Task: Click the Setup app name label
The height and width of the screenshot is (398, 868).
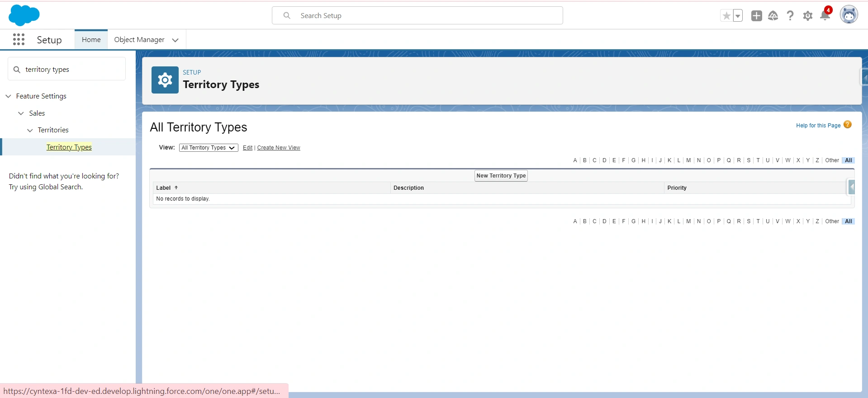Action: click(49, 40)
